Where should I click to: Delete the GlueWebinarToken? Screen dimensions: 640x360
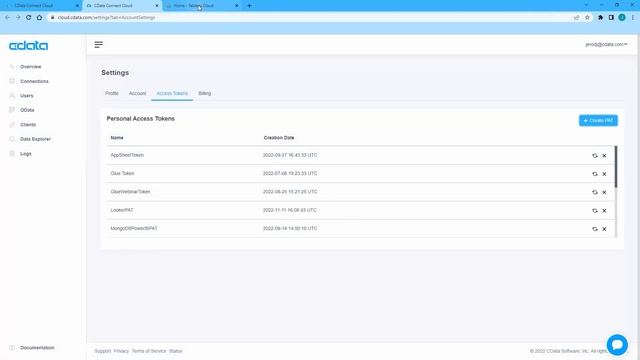click(604, 192)
